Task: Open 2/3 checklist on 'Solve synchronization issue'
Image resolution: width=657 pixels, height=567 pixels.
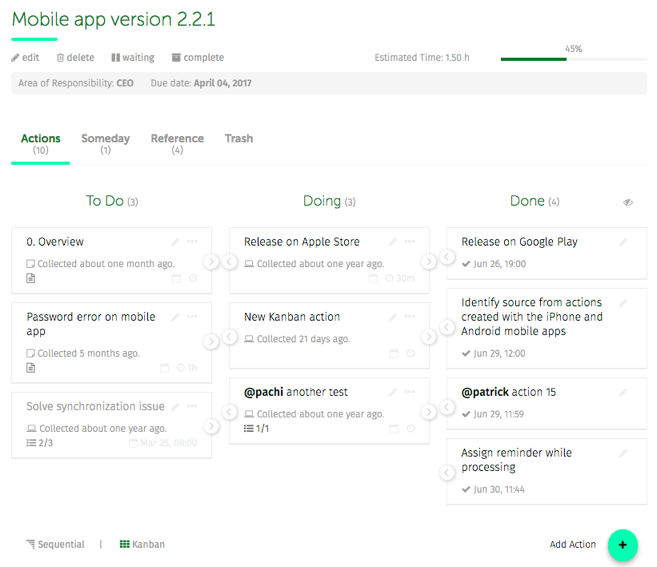Action: (x=40, y=443)
